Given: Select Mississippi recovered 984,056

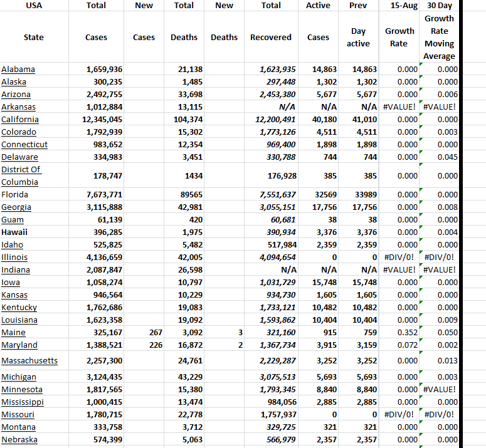Looking at the screenshot, I should click(x=271, y=402).
